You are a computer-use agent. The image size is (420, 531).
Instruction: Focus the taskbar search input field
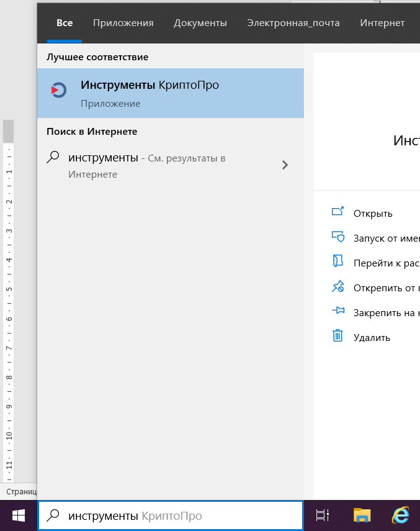171,515
